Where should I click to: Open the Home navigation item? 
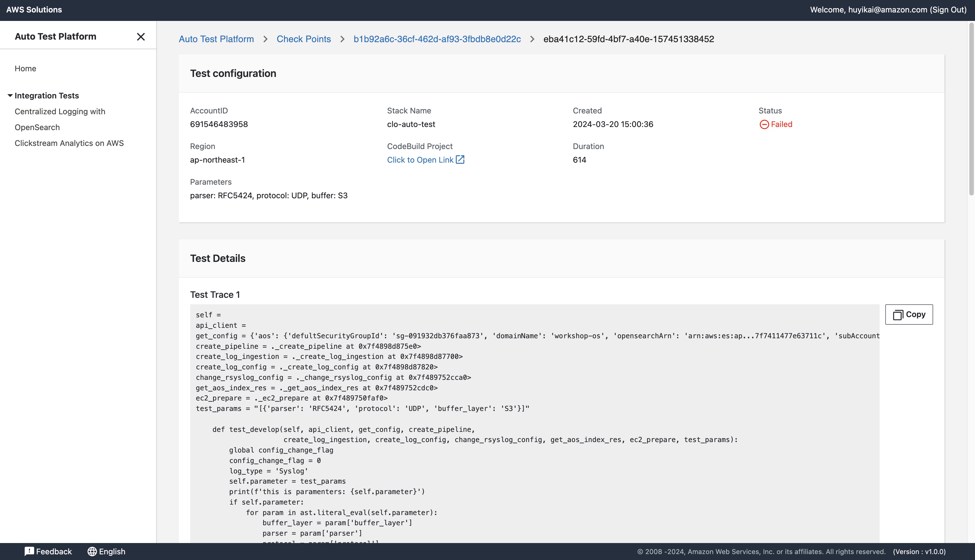[x=25, y=68]
